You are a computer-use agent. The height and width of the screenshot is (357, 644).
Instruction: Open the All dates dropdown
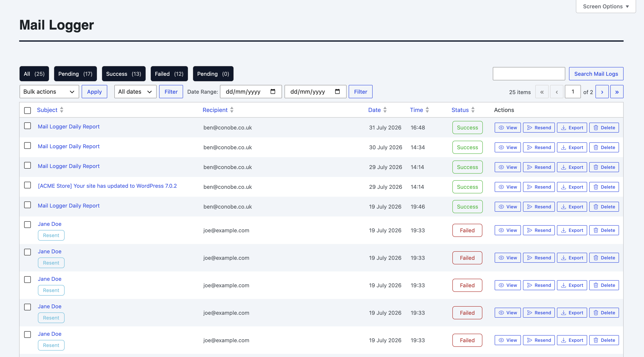(x=135, y=92)
